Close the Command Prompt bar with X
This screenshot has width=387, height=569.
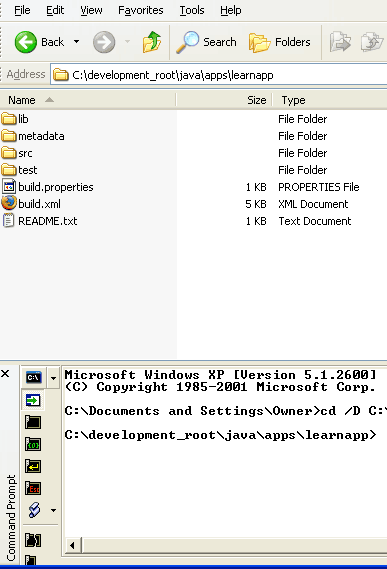(x=5, y=374)
